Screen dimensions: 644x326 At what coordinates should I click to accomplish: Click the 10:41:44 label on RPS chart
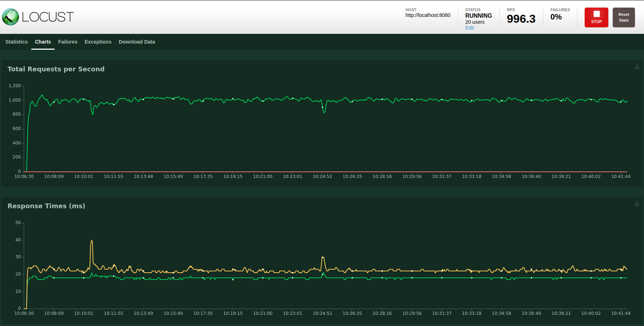[x=621, y=177]
